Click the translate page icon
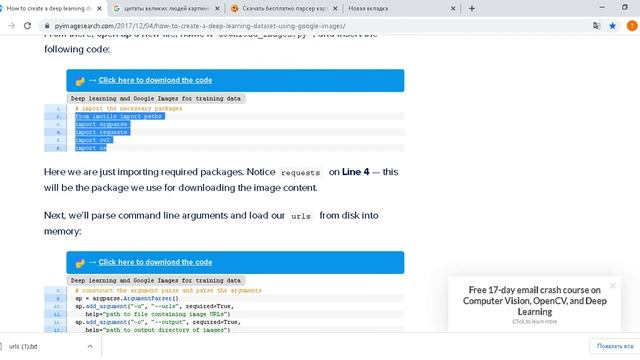The image size is (640, 360). [596, 26]
